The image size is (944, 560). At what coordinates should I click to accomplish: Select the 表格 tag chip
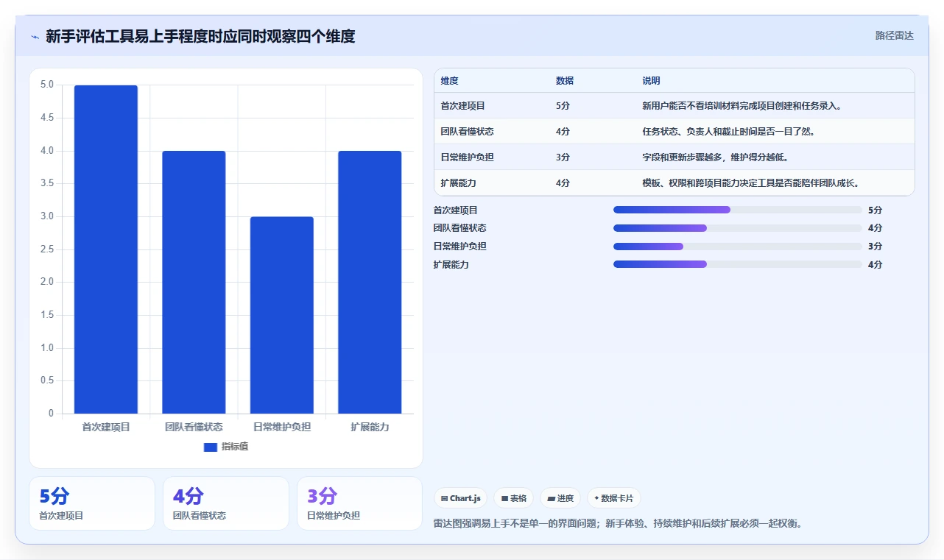(514, 498)
